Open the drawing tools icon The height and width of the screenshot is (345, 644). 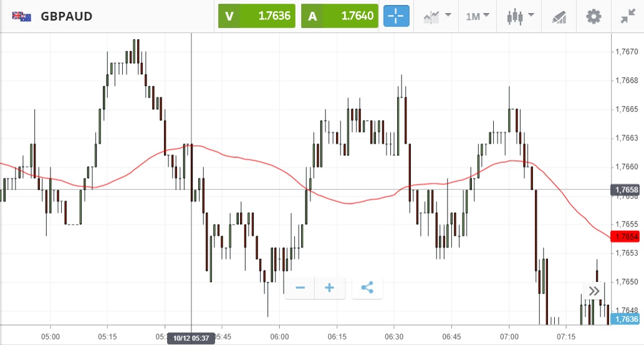point(559,17)
